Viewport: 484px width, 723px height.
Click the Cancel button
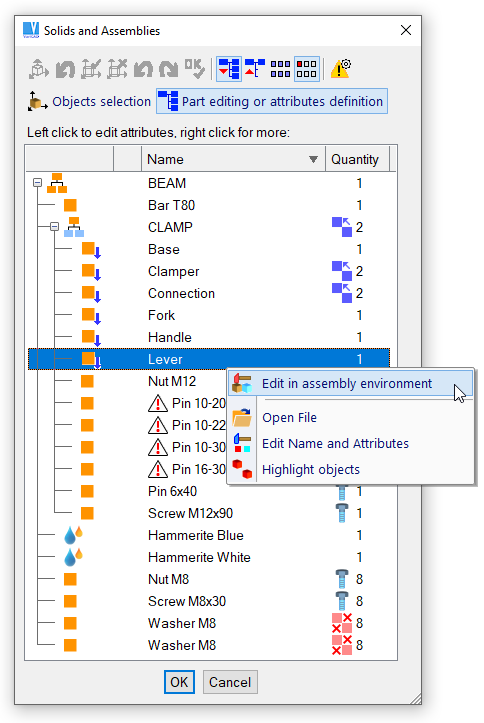coord(230,682)
